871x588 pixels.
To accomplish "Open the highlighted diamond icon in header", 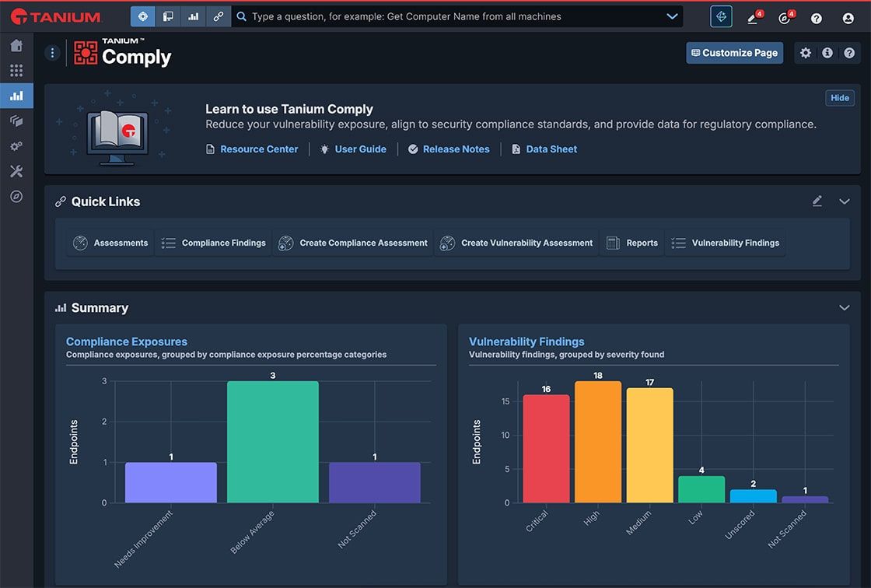I will coord(721,16).
